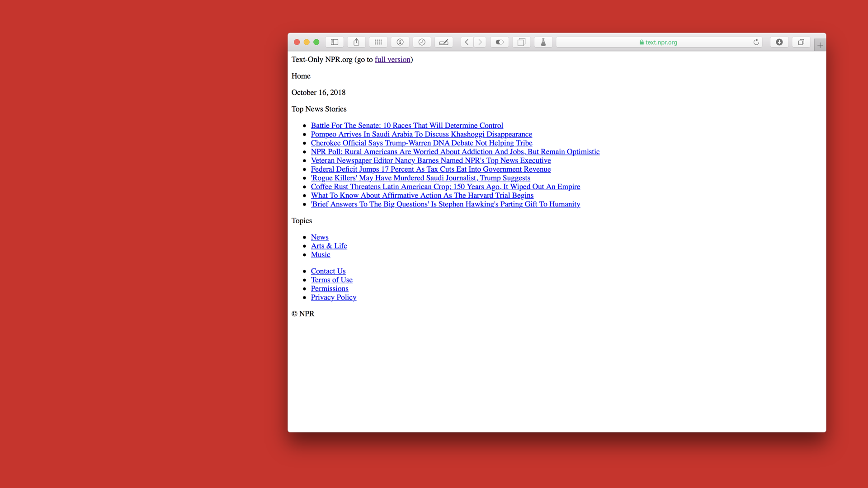Click the flask extension icon
This screenshot has width=868, height=488.
click(543, 42)
